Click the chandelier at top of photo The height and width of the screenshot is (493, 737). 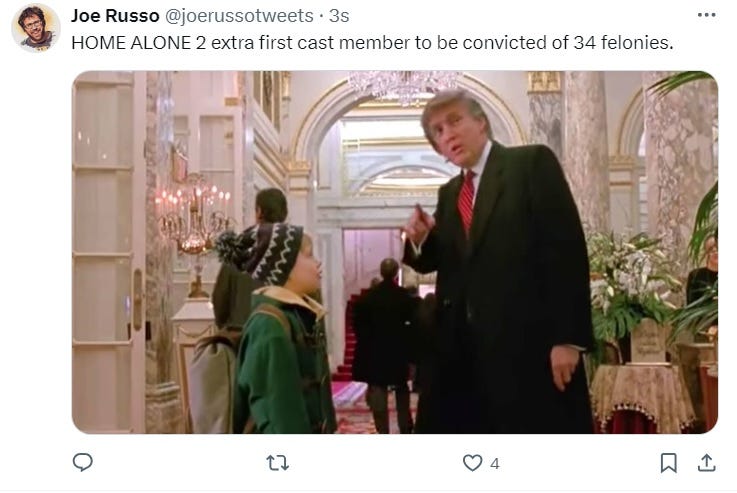click(x=403, y=87)
